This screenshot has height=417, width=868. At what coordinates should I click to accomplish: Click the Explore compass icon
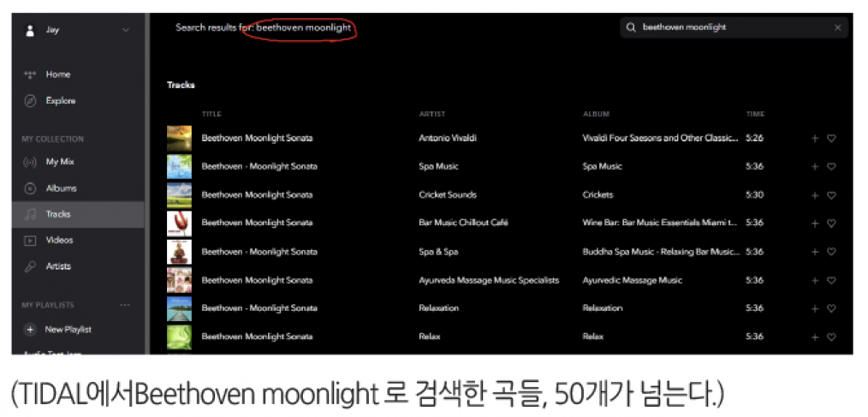pyautogui.click(x=30, y=101)
